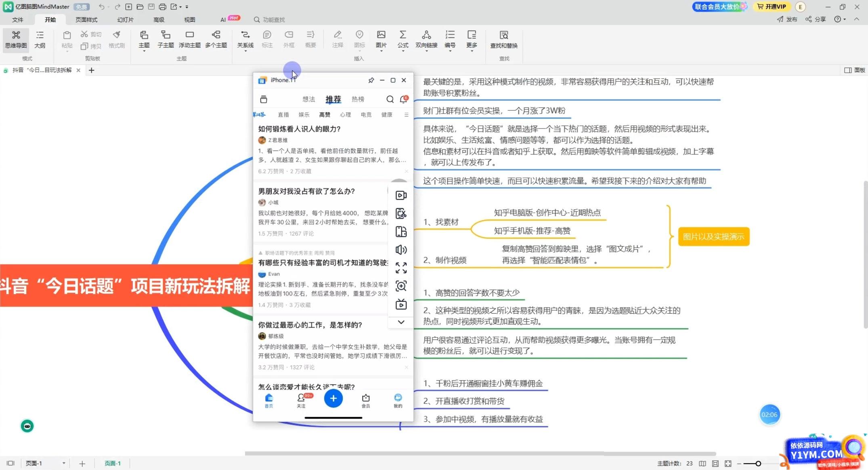The height and width of the screenshot is (470, 868).
Task: Open the File (文件) menu
Action: tap(18, 20)
